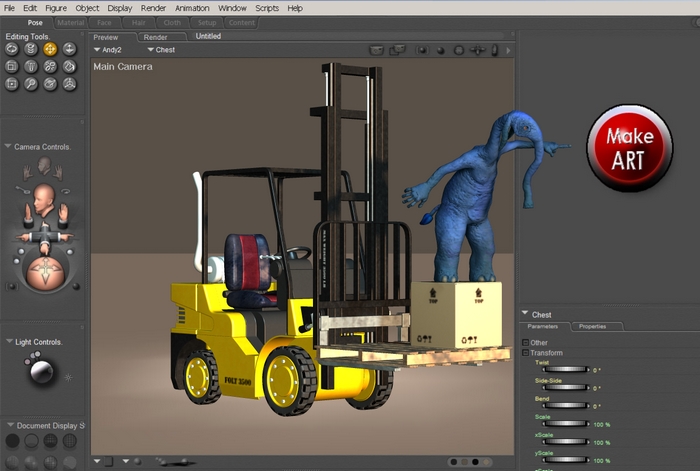
Task: Select the Scale editing tool
Action: click(x=12, y=66)
